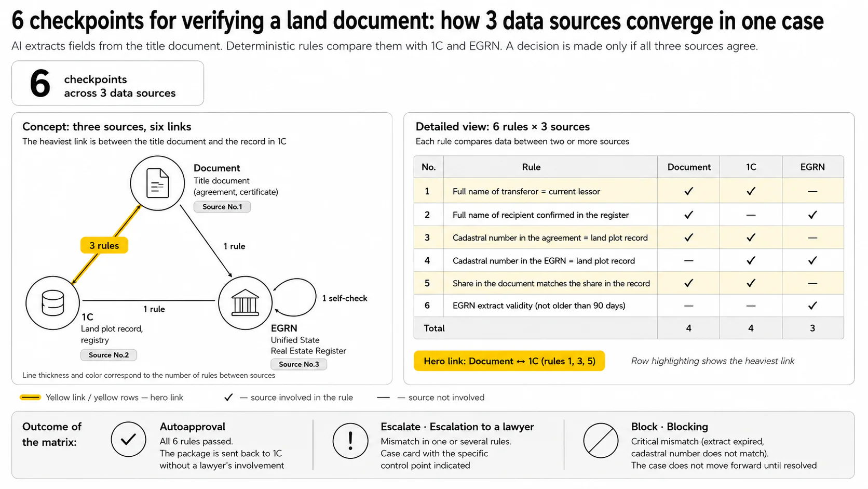The image size is (868, 489).
Task: Click the 'Hero link: Document ↔ 1C' badge
Action: coord(509,361)
